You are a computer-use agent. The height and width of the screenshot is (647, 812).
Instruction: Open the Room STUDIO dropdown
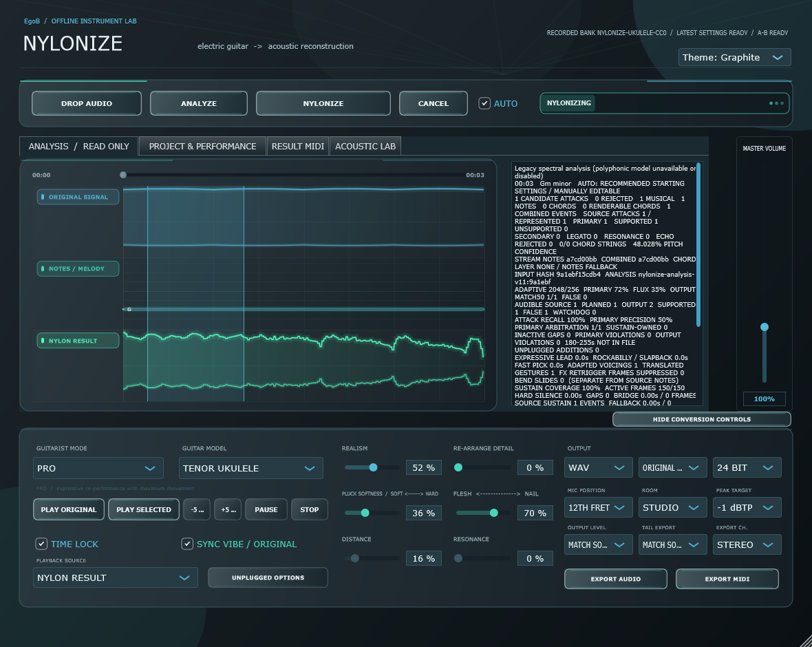click(672, 507)
